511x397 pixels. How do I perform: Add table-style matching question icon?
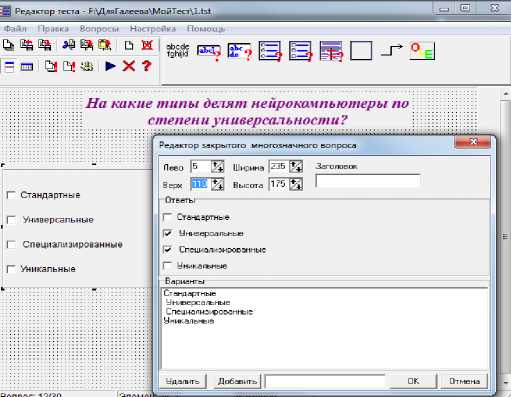(331, 52)
